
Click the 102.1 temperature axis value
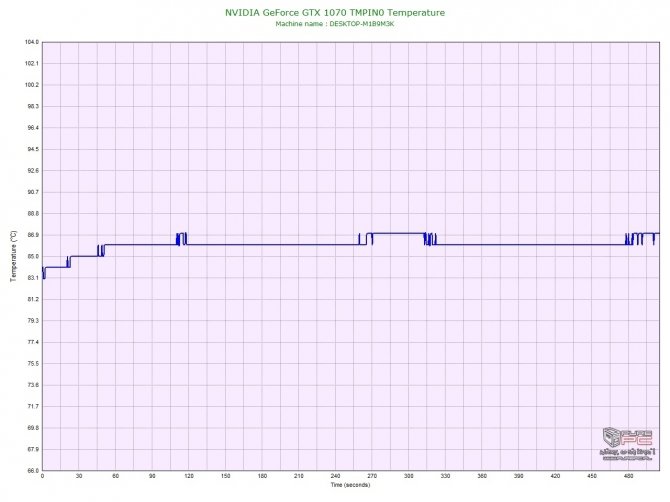click(32, 63)
